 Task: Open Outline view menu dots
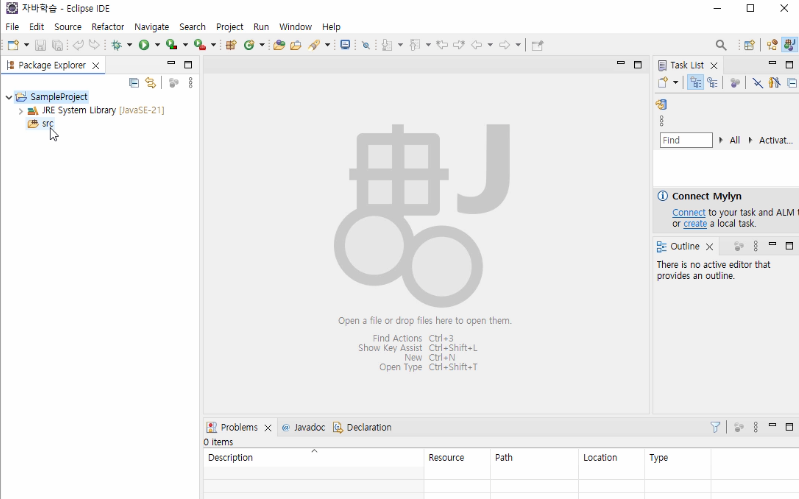click(756, 247)
